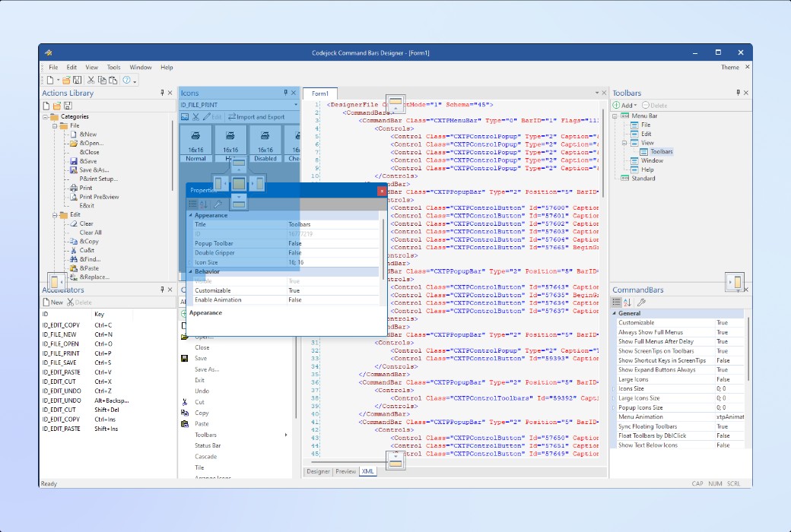Collapse the File folder in Actions Library
The image size is (791, 532).
55,125
